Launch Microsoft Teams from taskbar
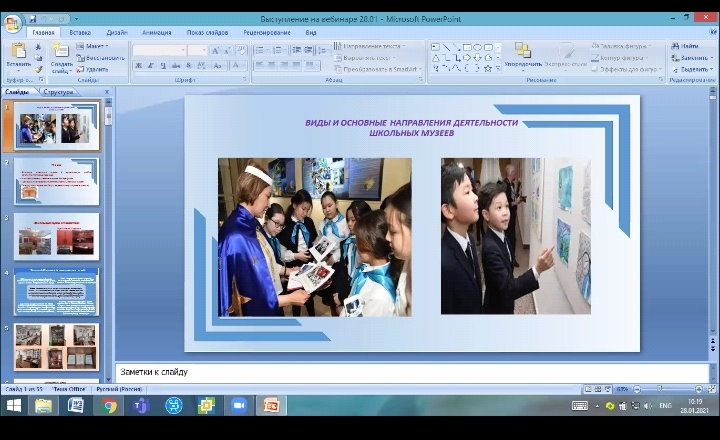The width and height of the screenshot is (720, 440). [141, 405]
